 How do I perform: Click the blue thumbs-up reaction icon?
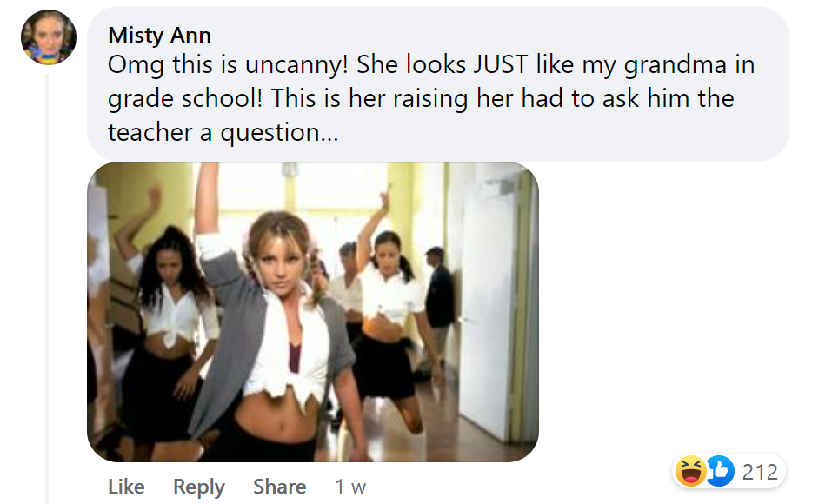pos(719,472)
